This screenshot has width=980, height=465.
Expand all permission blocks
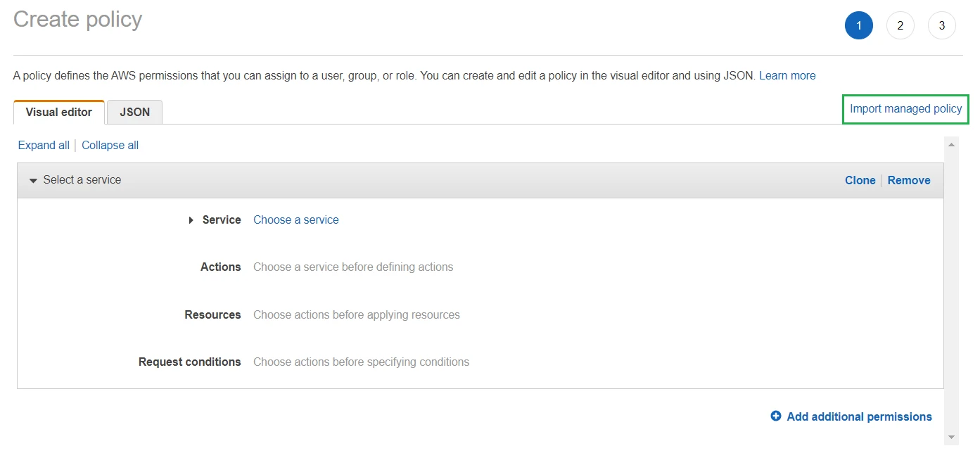[44, 145]
